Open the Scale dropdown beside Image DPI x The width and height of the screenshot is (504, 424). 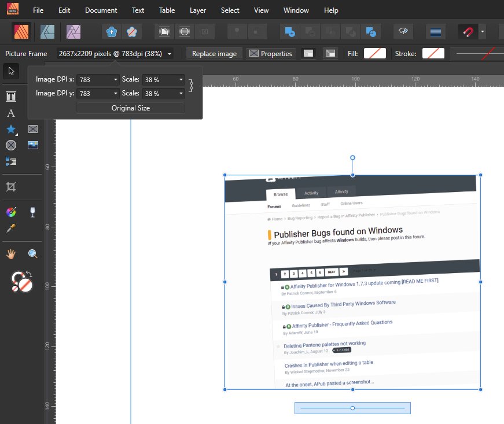point(181,79)
